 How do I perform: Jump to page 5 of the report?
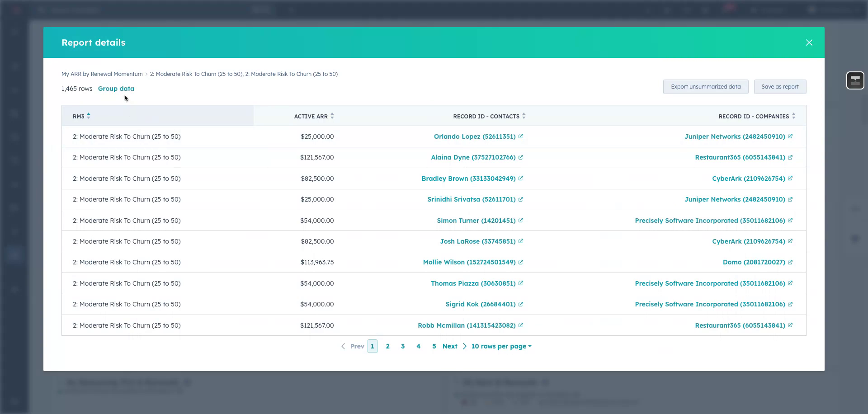tap(434, 346)
